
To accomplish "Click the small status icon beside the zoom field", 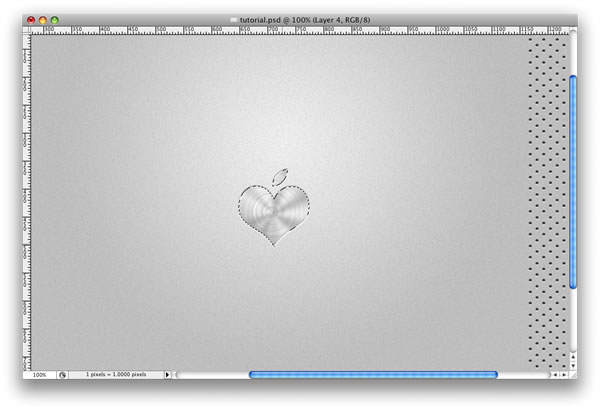I will click(x=62, y=375).
